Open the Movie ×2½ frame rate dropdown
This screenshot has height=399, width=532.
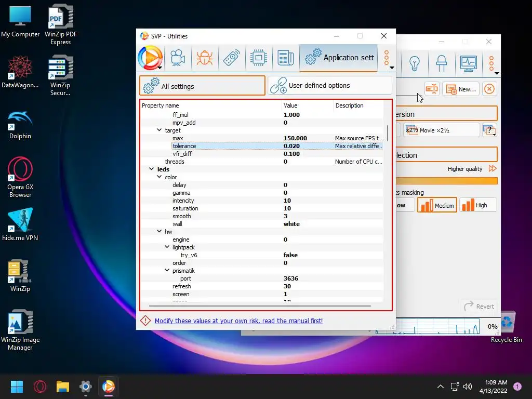point(442,130)
